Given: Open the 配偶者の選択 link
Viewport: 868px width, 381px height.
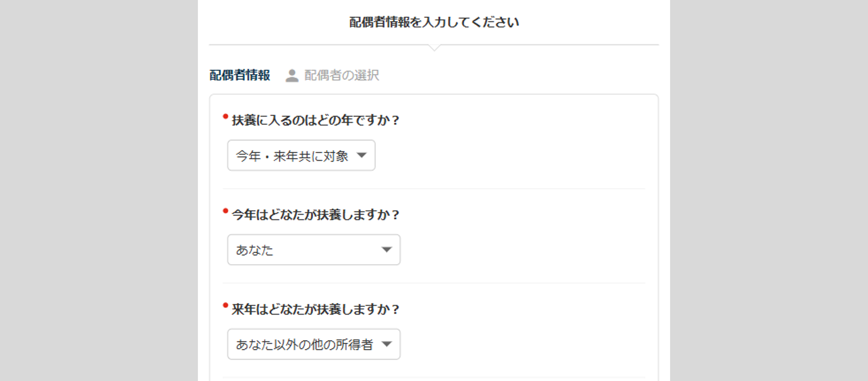Looking at the screenshot, I should (x=341, y=76).
